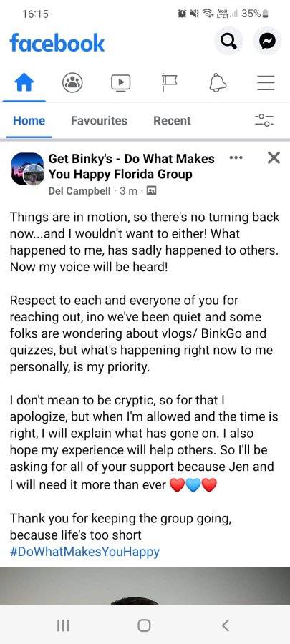Dismiss the post with the X button

(274, 157)
